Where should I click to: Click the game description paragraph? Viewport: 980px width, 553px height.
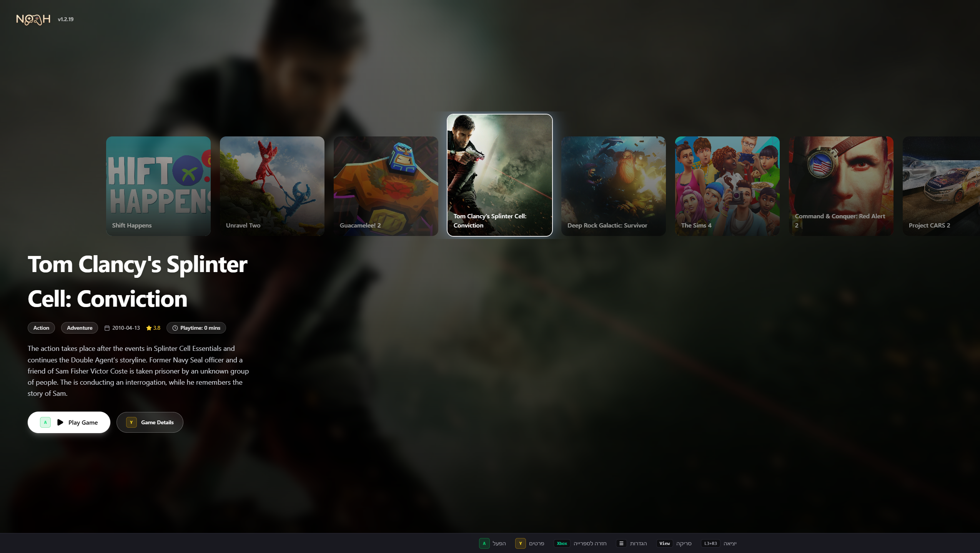(138, 371)
